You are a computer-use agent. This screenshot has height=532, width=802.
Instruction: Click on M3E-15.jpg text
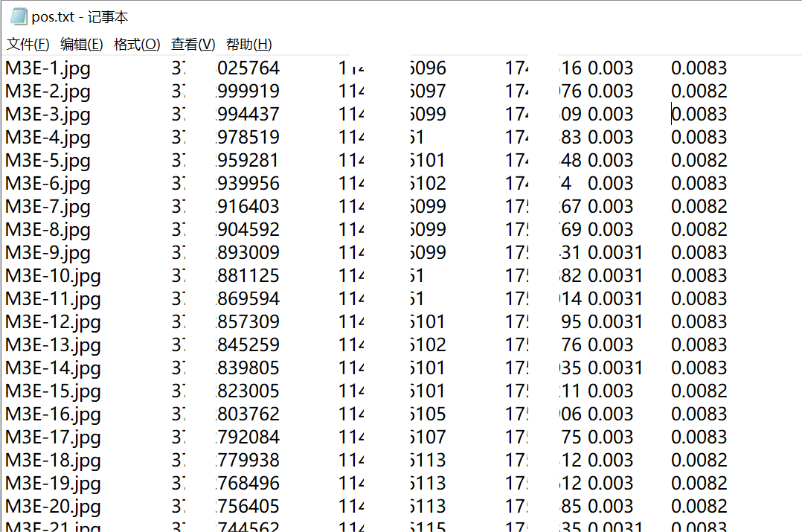coord(53,391)
